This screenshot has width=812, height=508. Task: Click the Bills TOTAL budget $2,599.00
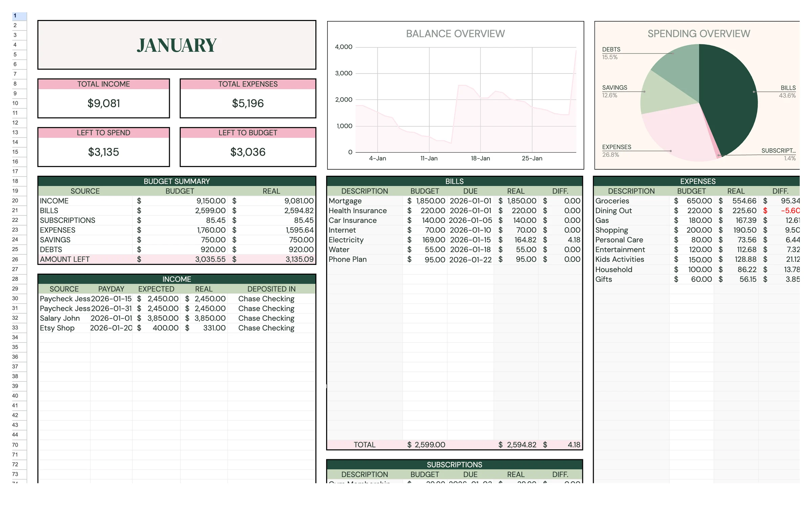[x=425, y=445]
